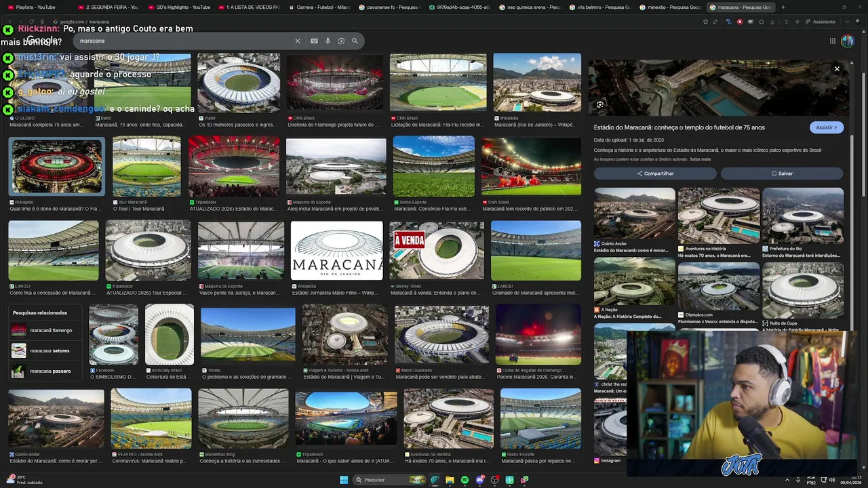Open the 'Estádio do Maracanã: conheça o templo' title
868x488 pixels.
coord(679,127)
